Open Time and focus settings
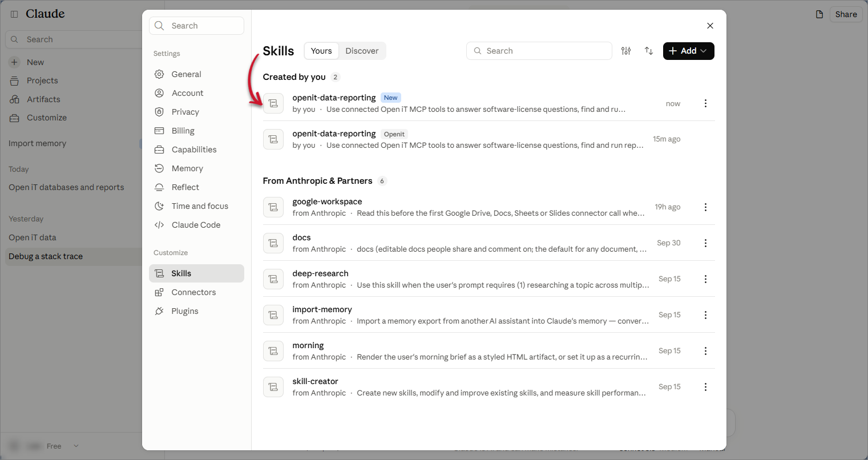Screen dimensions: 868x460 [x=196, y=206]
